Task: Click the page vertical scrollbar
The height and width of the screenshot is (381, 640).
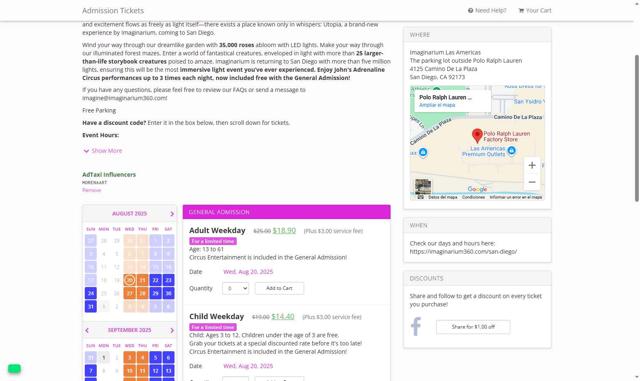Action: point(637,128)
